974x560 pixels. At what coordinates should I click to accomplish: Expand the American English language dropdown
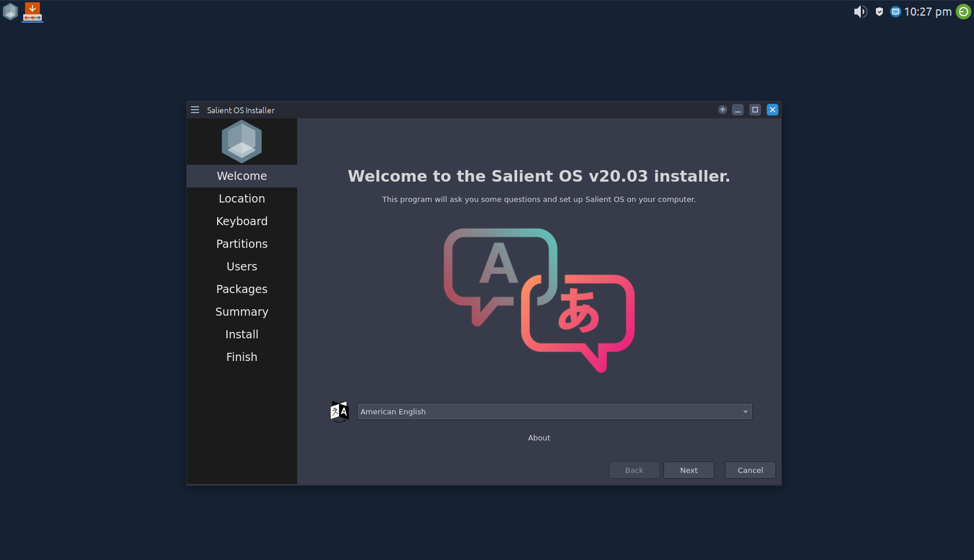pos(554,411)
